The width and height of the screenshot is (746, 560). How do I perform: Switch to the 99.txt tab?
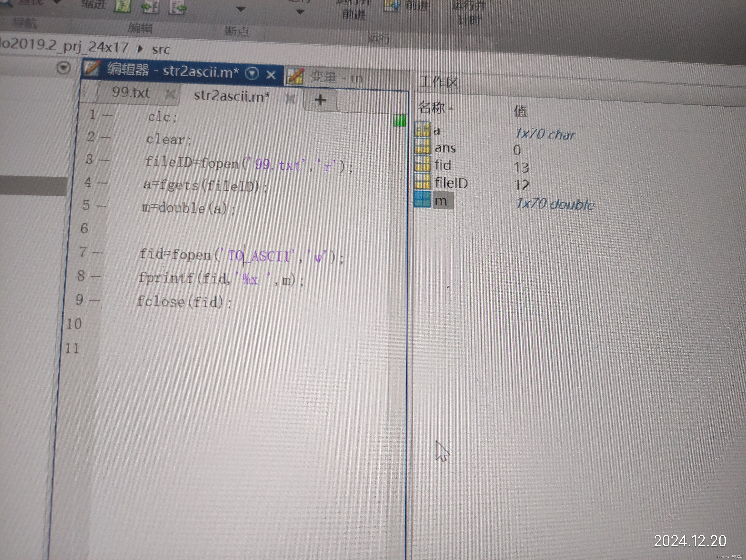(131, 92)
